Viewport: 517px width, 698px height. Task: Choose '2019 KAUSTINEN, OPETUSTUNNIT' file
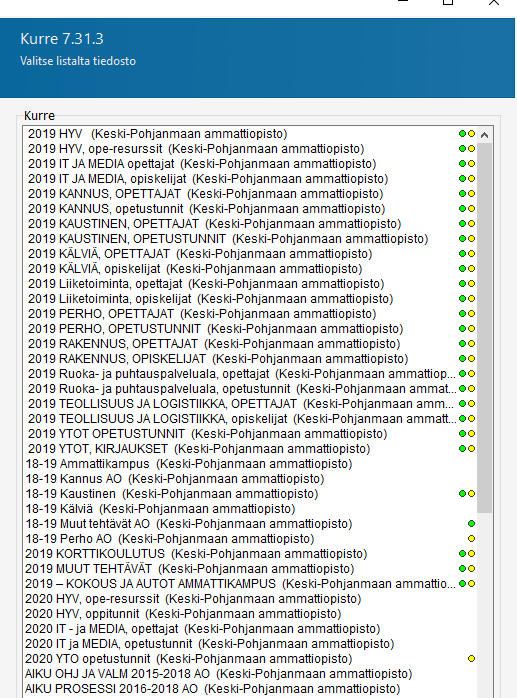pos(250,239)
